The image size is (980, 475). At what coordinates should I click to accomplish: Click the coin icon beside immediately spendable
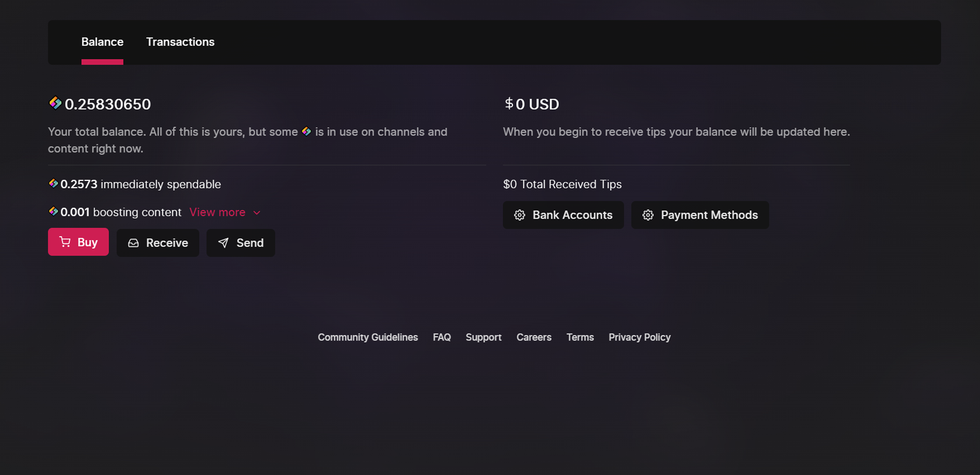[x=53, y=183]
